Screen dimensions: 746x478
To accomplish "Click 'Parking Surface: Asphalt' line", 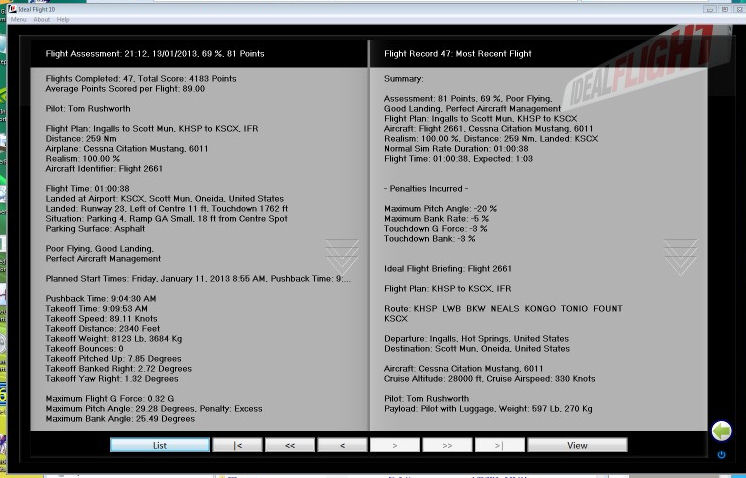I will click(95, 228).
